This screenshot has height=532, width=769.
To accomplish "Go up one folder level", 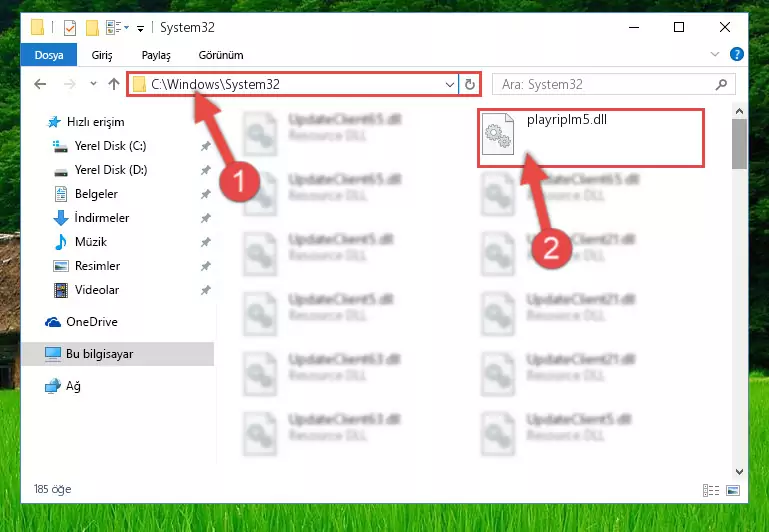I will coord(114,84).
